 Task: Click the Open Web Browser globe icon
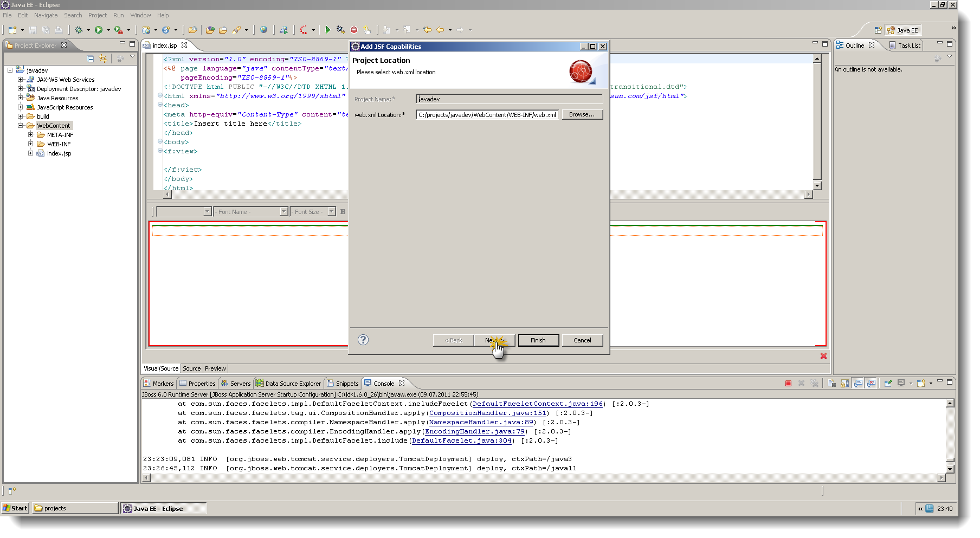click(x=264, y=30)
